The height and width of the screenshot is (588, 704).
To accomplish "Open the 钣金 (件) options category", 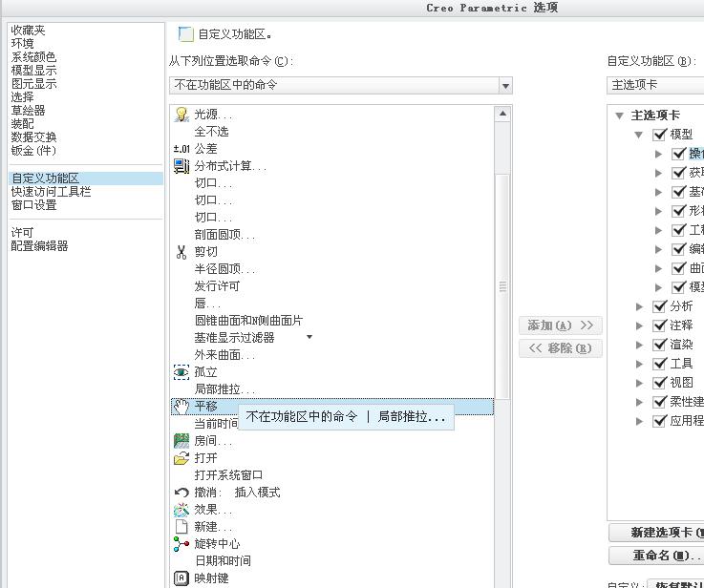I will [33, 151].
